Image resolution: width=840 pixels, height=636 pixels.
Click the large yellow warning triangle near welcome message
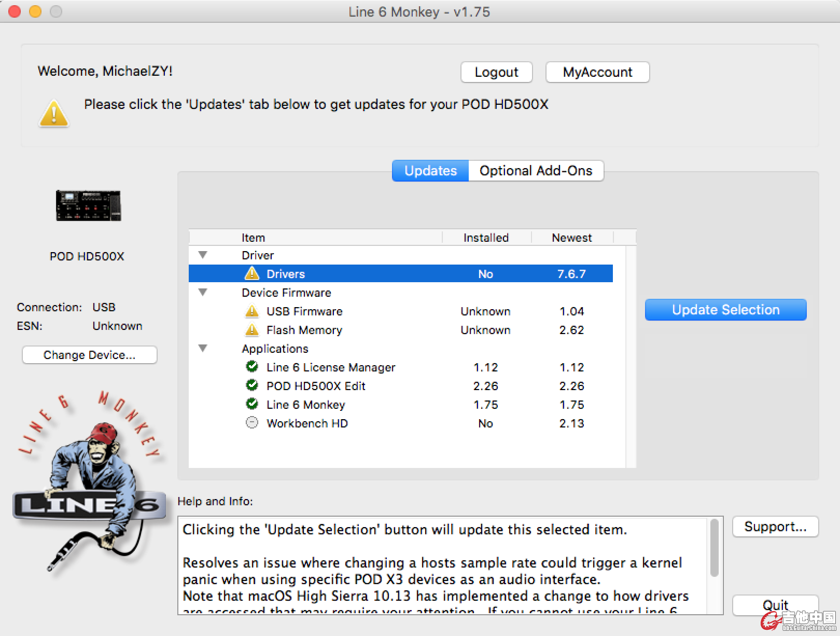(x=54, y=113)
